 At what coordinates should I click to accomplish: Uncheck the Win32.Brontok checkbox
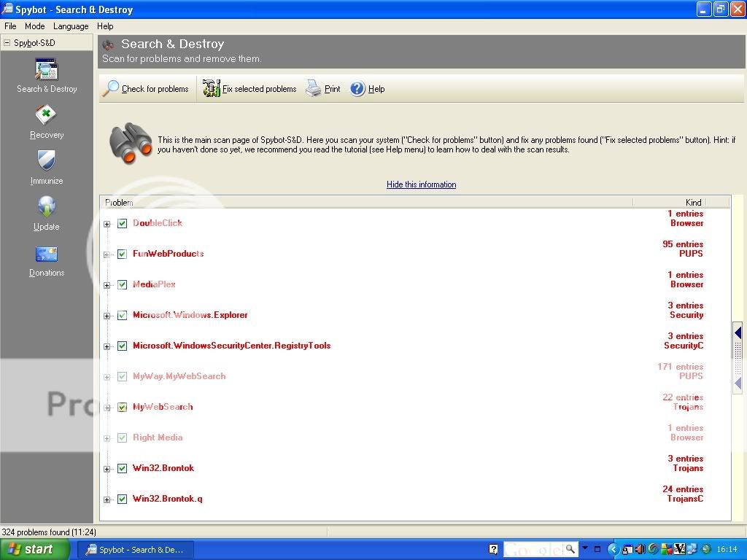click(x=122, y=469)
